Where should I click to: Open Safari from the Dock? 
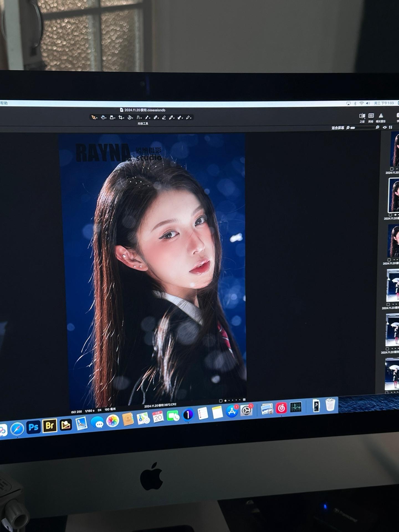tap(17, 429)
